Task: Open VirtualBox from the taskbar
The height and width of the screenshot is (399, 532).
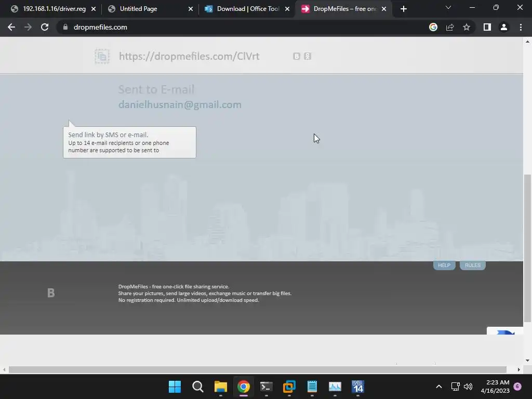Action: [x=289, y=387]
